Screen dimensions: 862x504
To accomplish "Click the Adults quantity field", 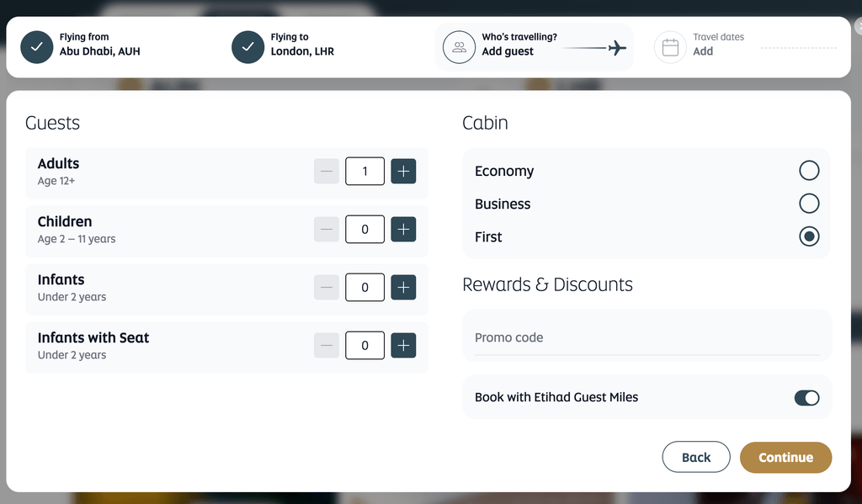I will point(364,171).
